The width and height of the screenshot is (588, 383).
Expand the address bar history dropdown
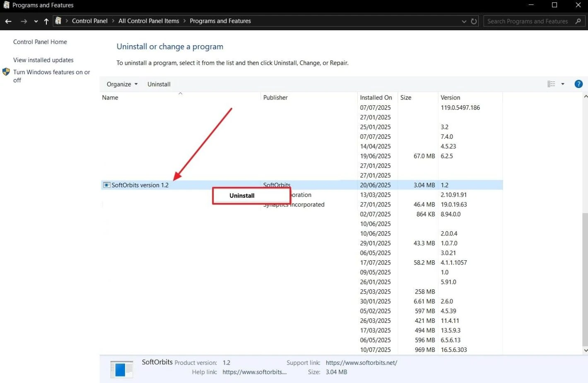pos(464,21)
